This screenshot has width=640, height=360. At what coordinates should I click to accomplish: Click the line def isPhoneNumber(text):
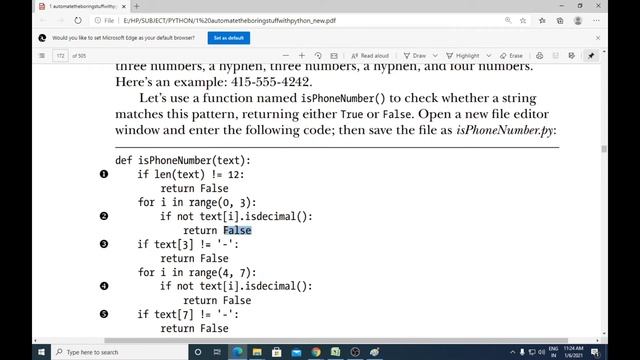tap(183, 160)
